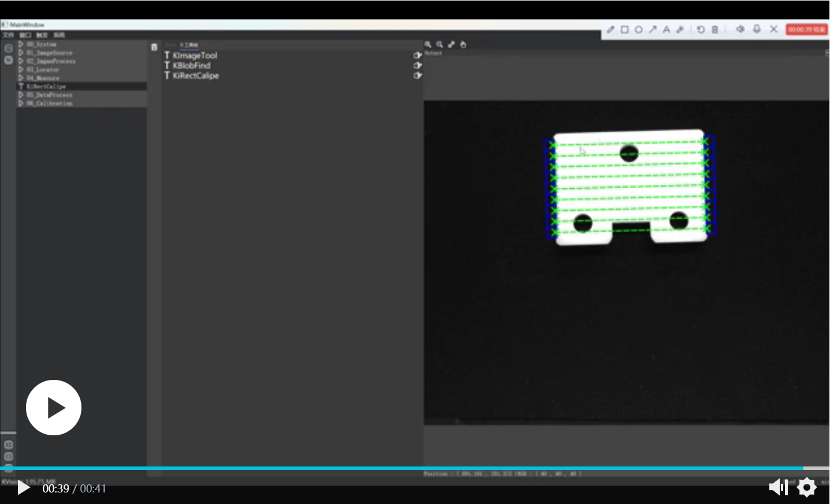The image size is (830, 504).
Task: Open the third menu in the menu bar
Action: (42, 35)
